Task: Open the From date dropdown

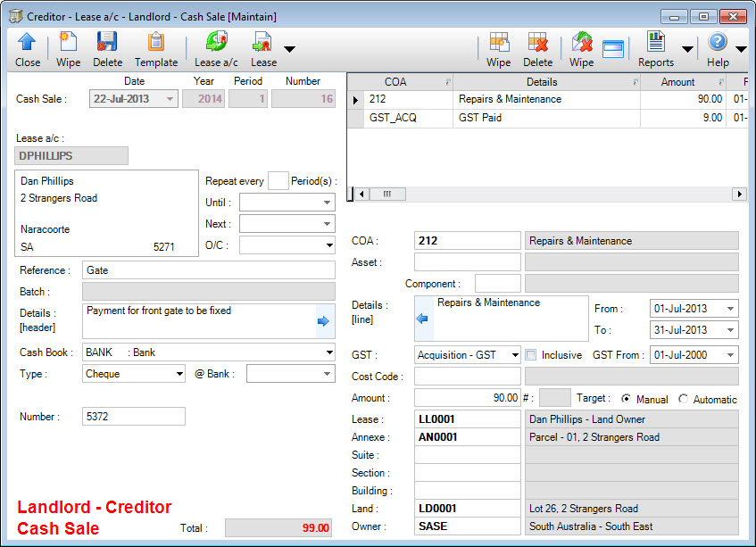Action: pyautogui.click(x=730, y=309)
